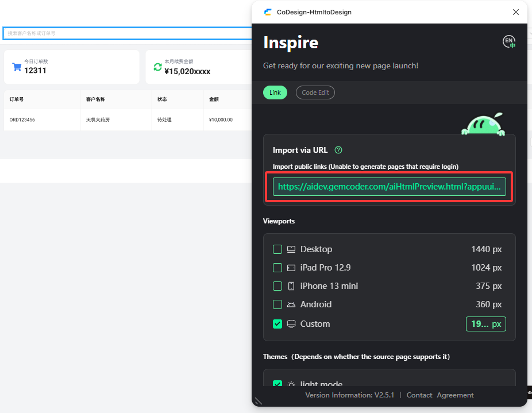
Task: Click the 12311 order count value
Action: tap(35, 71)
